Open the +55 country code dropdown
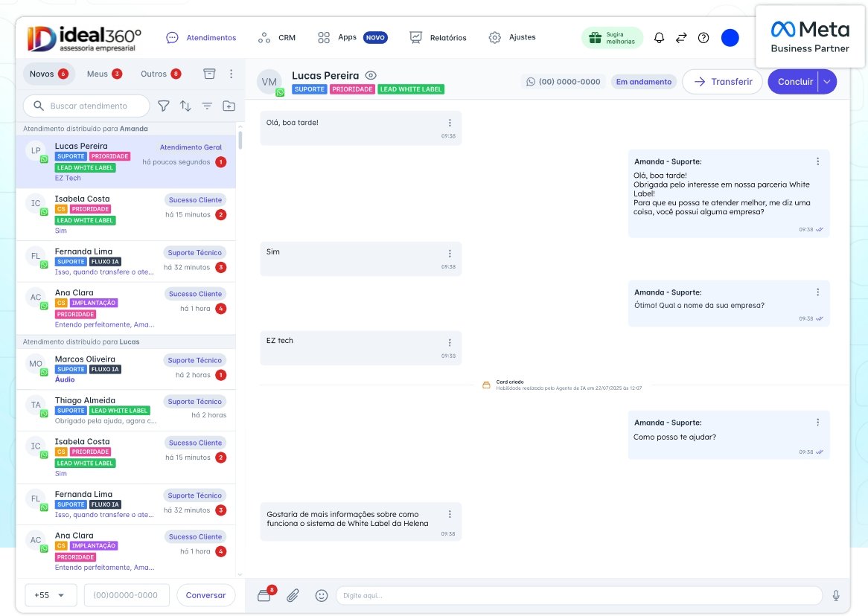Screen dimensions: 868x616 pyautogui.click(x=50, y=594)
